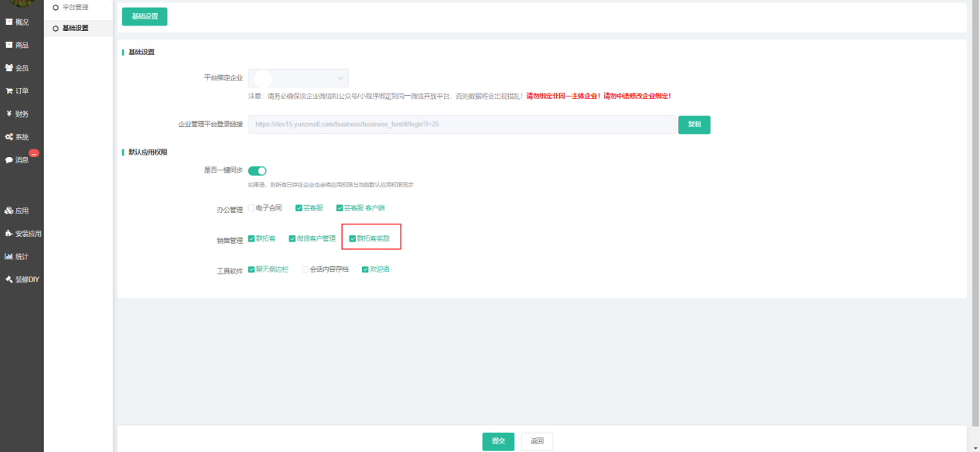Enable the 会话内容存档 checkbox

pyautogui.click(x=305, y=270)
